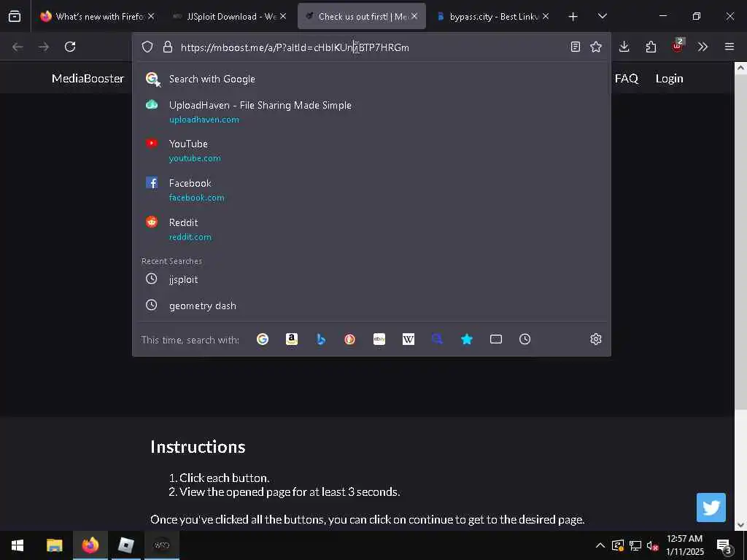Image resolution: width=747 pixels, height=560 pixels.
Task: Open the YouTube suggestion
Action: (371, 150)
